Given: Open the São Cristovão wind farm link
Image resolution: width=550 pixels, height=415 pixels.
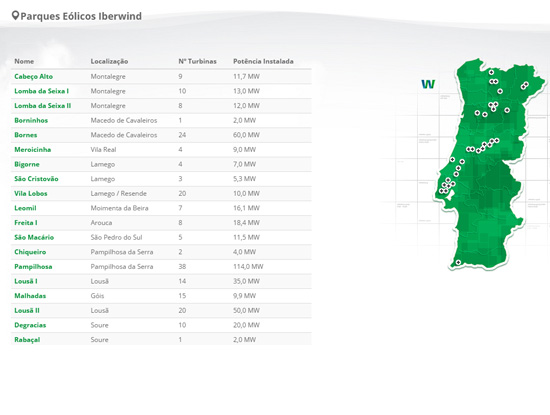Looking at the screenshot, I should 36,179.
